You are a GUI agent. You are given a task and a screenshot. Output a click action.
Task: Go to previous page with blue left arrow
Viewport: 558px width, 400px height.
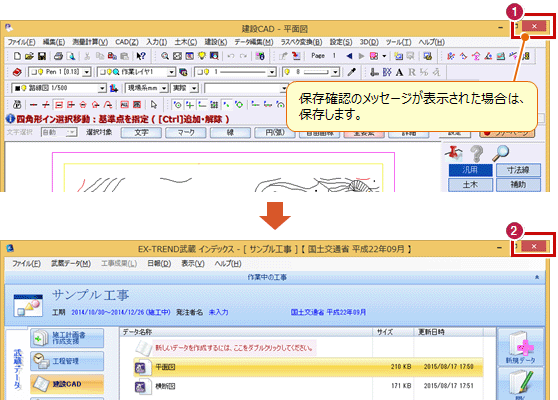(349, 56)
